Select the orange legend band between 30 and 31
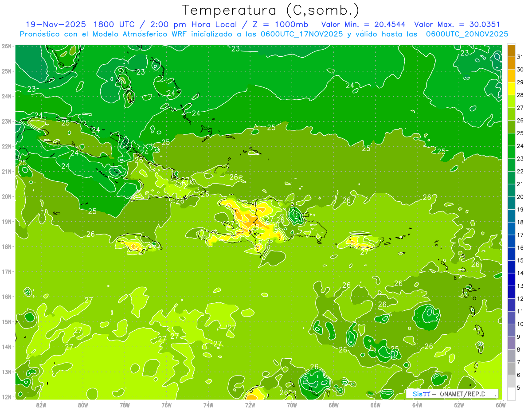 point(511,63)
